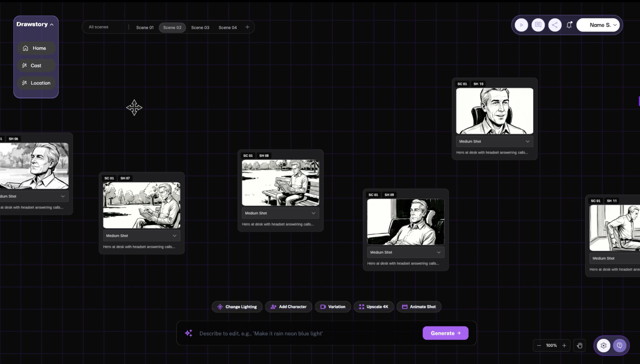Viewport: 640px width, 364px height.
Task: Open shot type dropdown on SH 07 card
Action: pyautogui.click(x=142, y=236)
